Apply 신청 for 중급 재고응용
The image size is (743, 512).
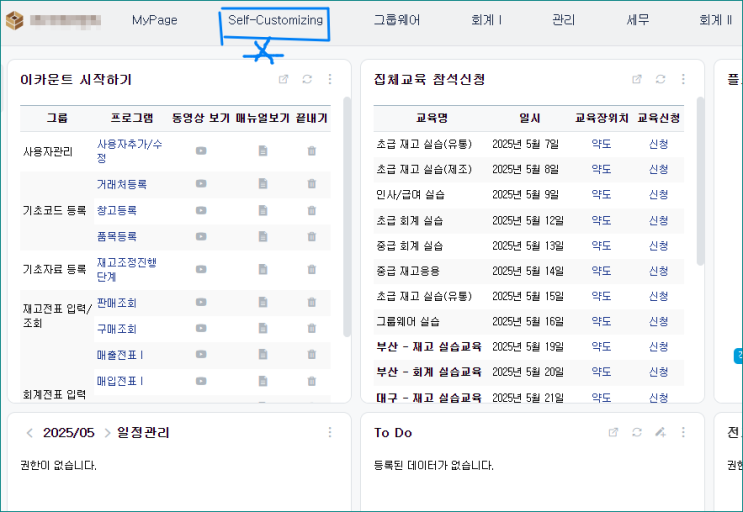click(658, 271)
